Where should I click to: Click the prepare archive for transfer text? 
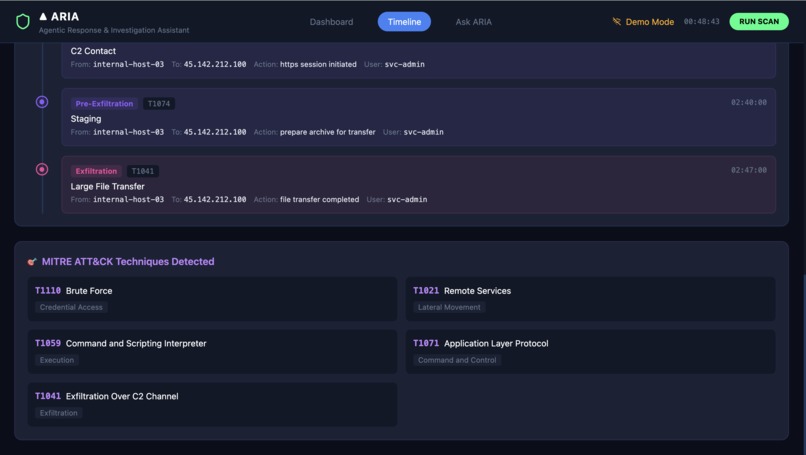pyautogui.click(x=327, y=132)
